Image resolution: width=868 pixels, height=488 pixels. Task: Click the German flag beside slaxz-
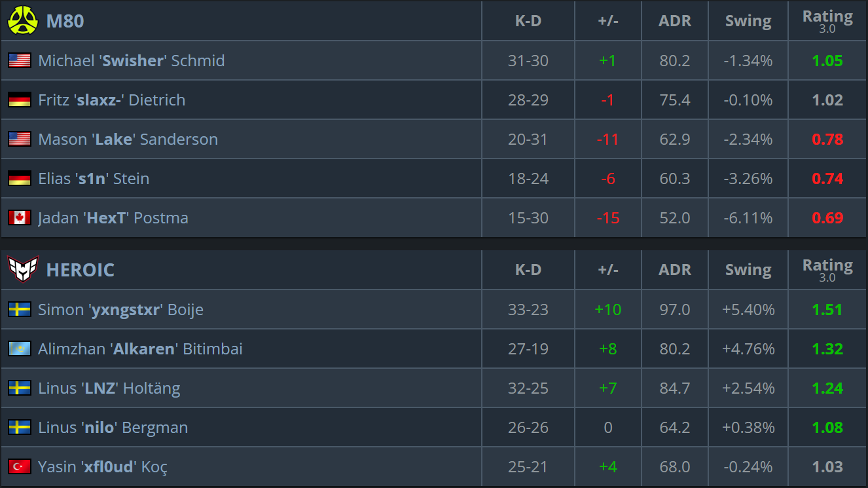(20, 100)
